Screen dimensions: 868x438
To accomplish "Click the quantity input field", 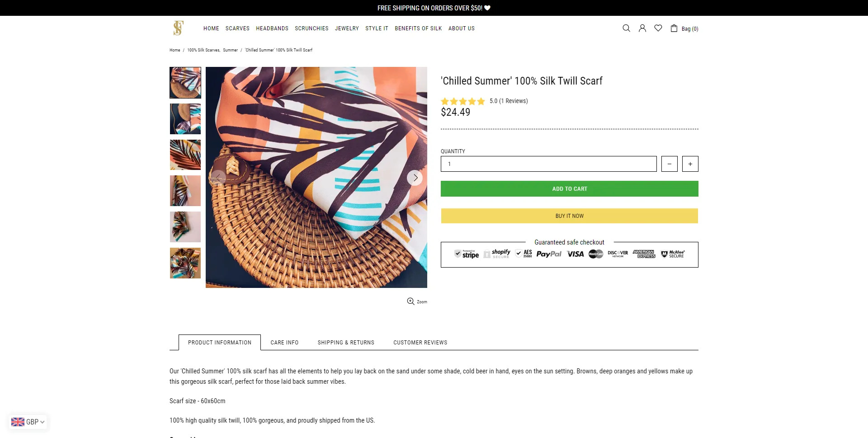I will (548, 164).
